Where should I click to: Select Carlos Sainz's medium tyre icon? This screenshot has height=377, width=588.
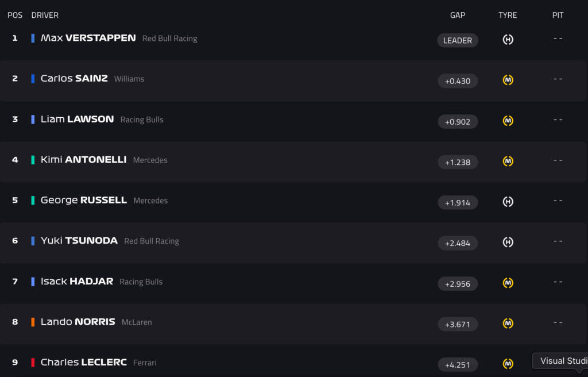point(508,80)
